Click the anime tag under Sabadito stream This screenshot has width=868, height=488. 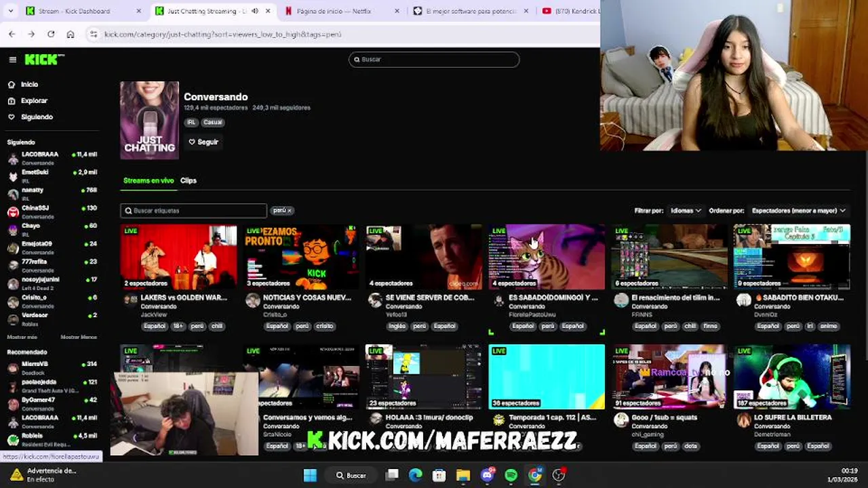pyautogui.click(x=829, y=326)
